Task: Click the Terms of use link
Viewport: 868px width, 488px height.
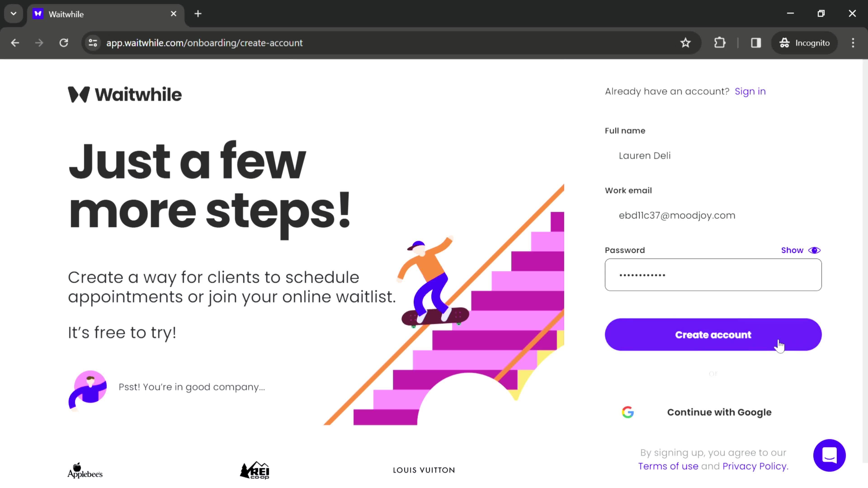Action: 668,466
